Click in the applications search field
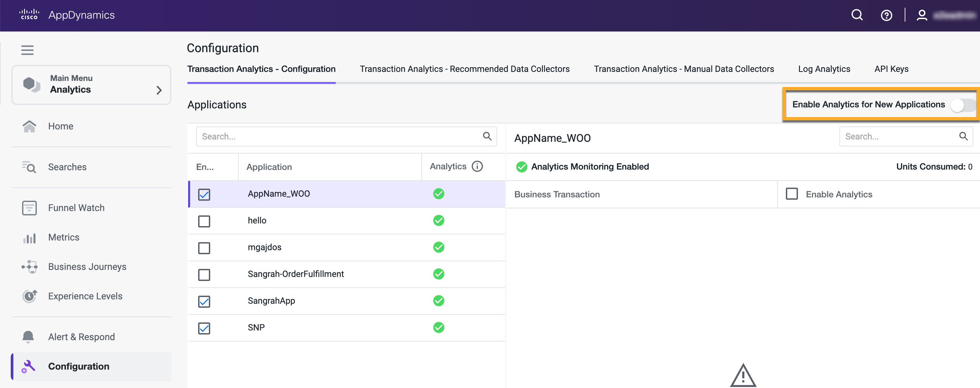Viewport: 980px width, 388px height. point(346,136)
